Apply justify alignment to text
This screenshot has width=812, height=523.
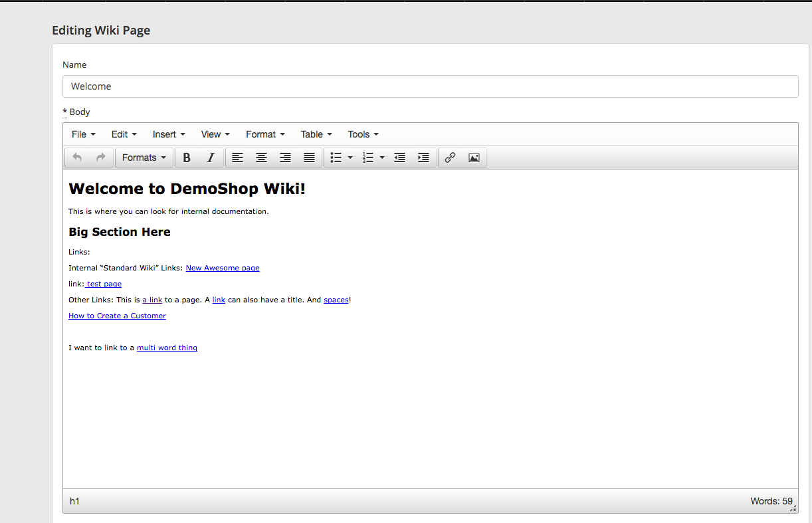coord(309,157)
